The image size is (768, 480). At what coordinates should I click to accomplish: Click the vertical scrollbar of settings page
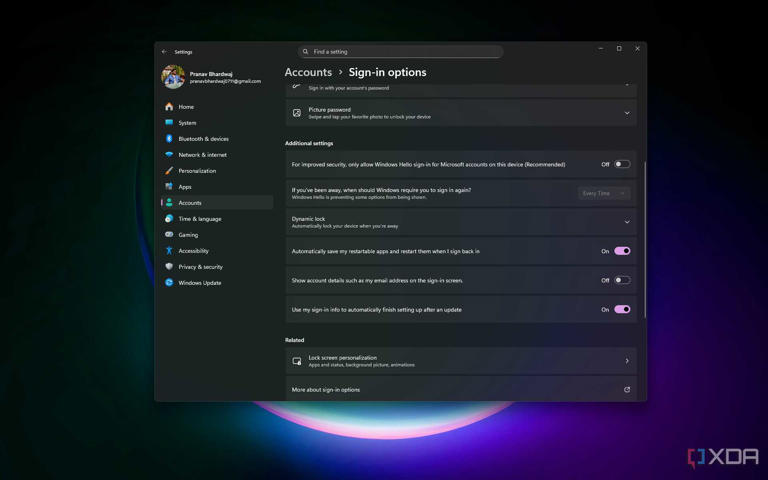645,240
